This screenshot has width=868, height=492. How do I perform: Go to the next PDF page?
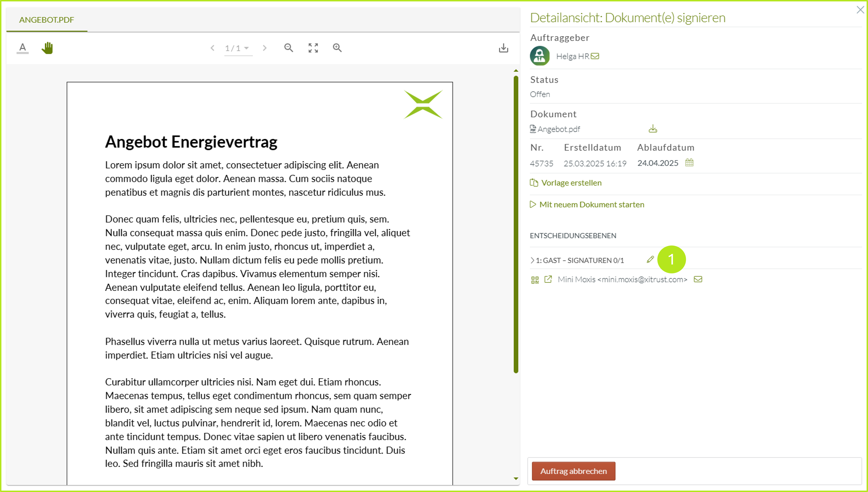tap(265, 48)
